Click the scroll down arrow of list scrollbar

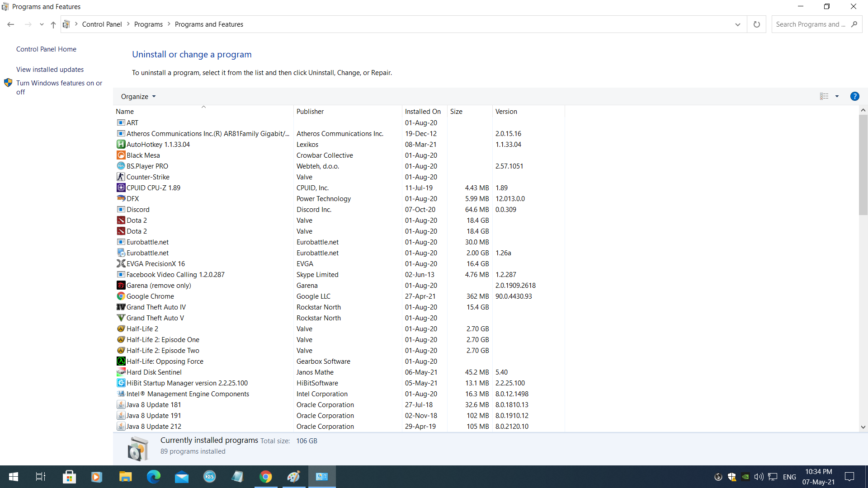tap(863, 427)
